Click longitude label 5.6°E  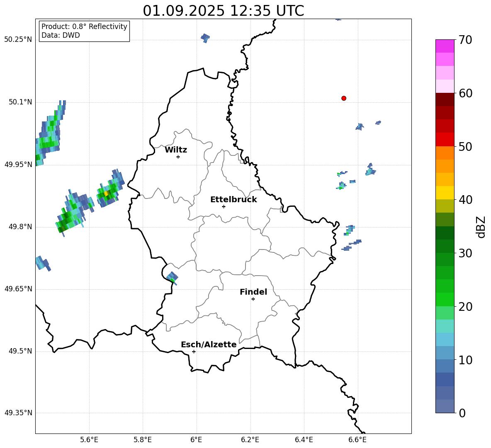click(89, 440)
